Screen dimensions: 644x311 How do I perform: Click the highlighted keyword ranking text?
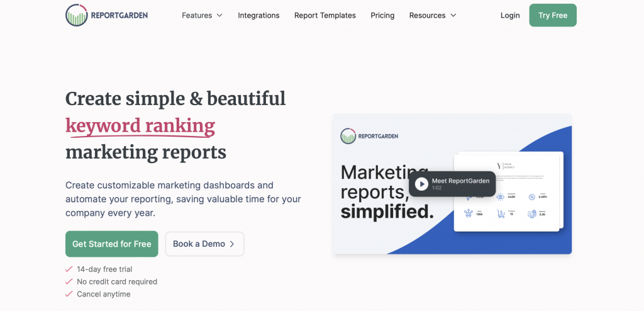(140, 126)
